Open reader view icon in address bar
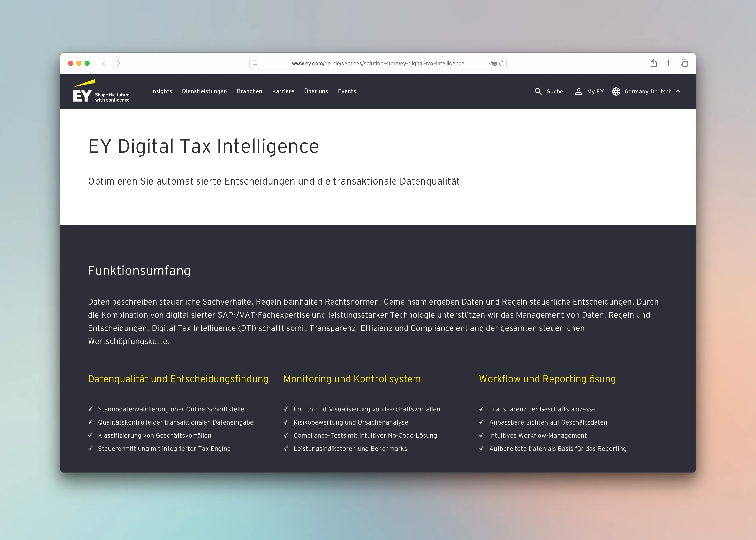 tap(255, 63)
